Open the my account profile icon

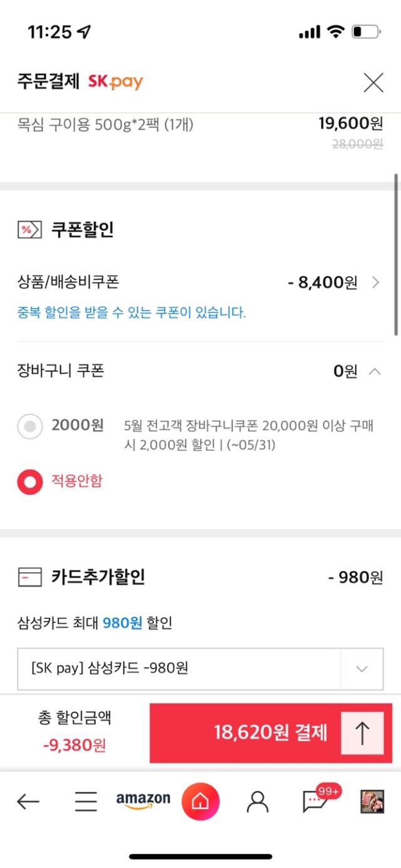click(x=258, y=801)
